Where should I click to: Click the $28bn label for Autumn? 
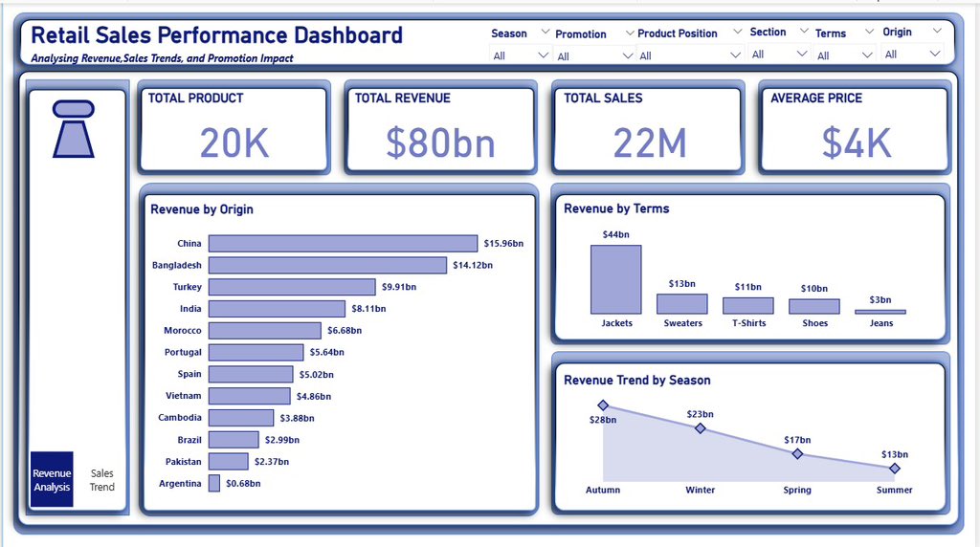[603, 420]
